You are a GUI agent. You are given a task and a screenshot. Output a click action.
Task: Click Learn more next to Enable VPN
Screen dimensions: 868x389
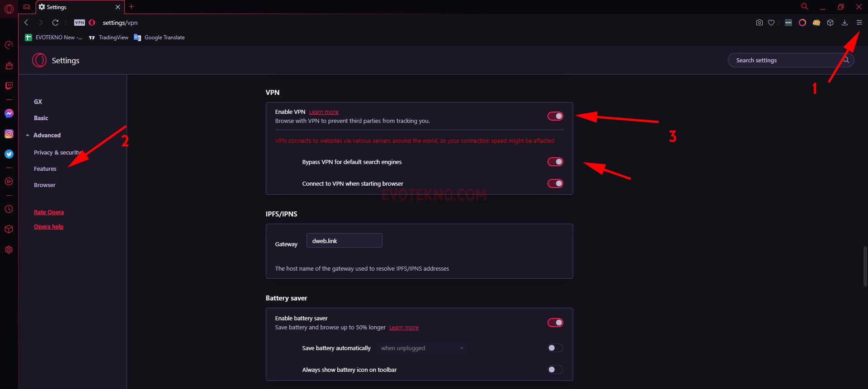click(x=324, y=112)
